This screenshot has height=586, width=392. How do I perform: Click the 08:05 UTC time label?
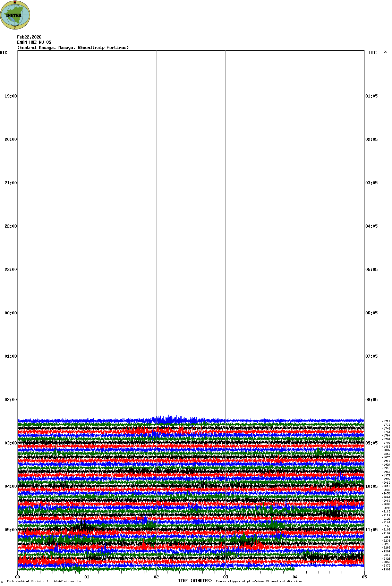click(x=372, y=400)
